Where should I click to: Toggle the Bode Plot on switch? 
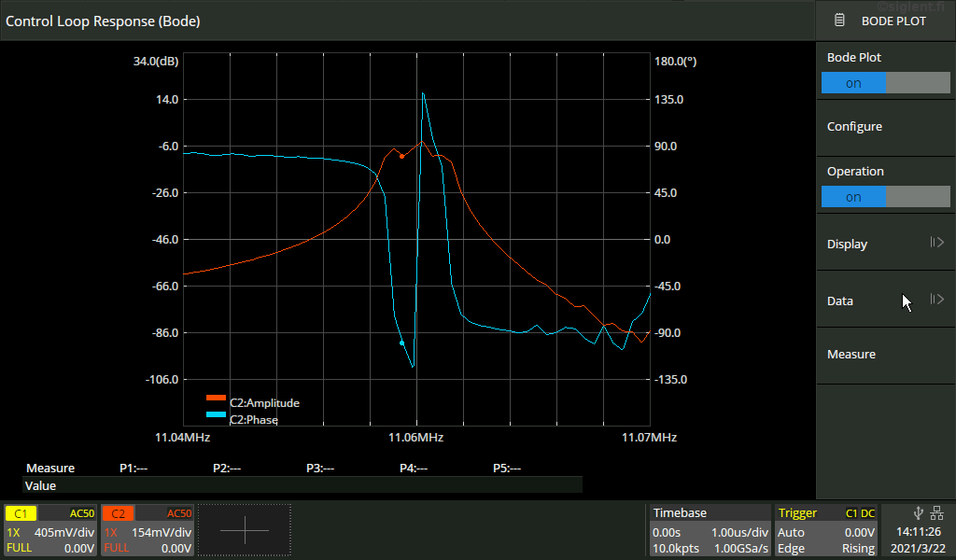pos(885,83)
